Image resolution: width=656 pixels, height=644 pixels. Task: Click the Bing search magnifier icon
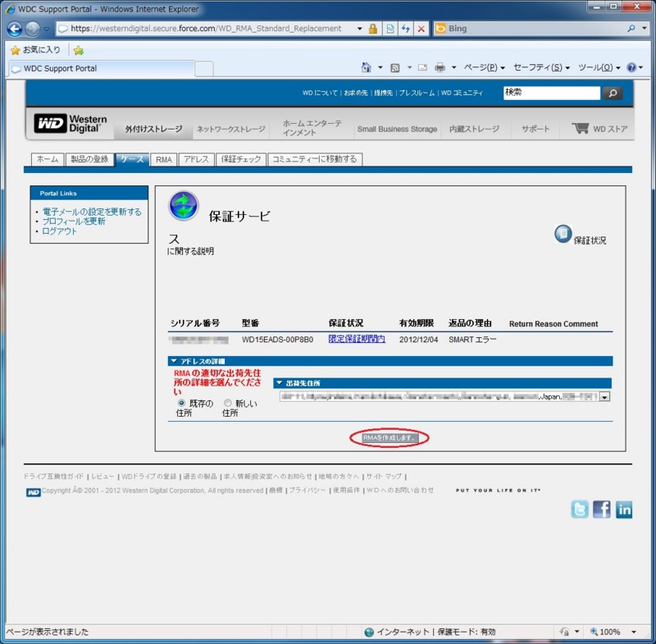coord(631,29)
